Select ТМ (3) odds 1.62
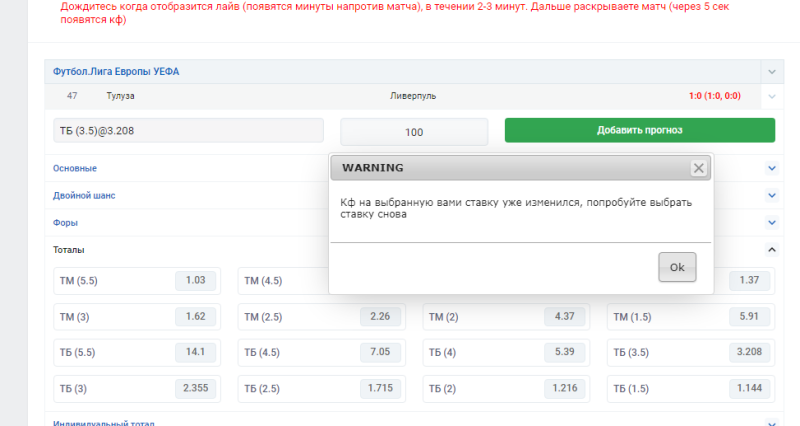Image resolution: width=800 pixels, height=426 pixels. coord(195,317)
